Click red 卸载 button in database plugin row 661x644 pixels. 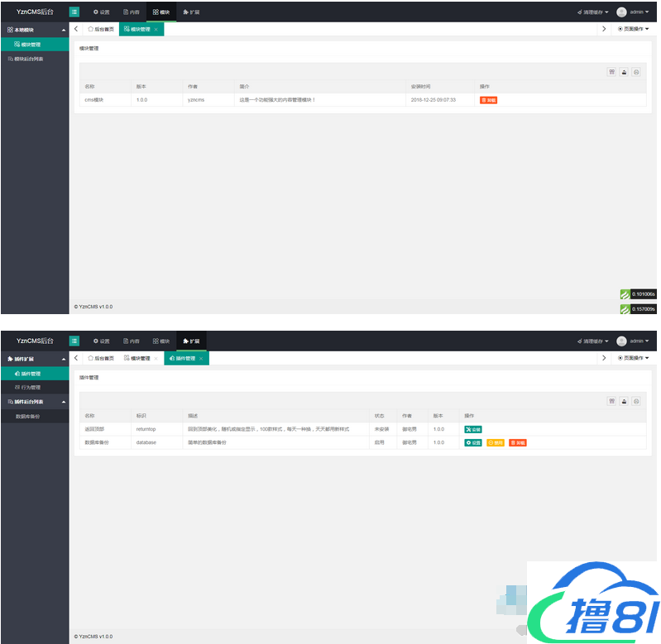[x=517, y=443]
